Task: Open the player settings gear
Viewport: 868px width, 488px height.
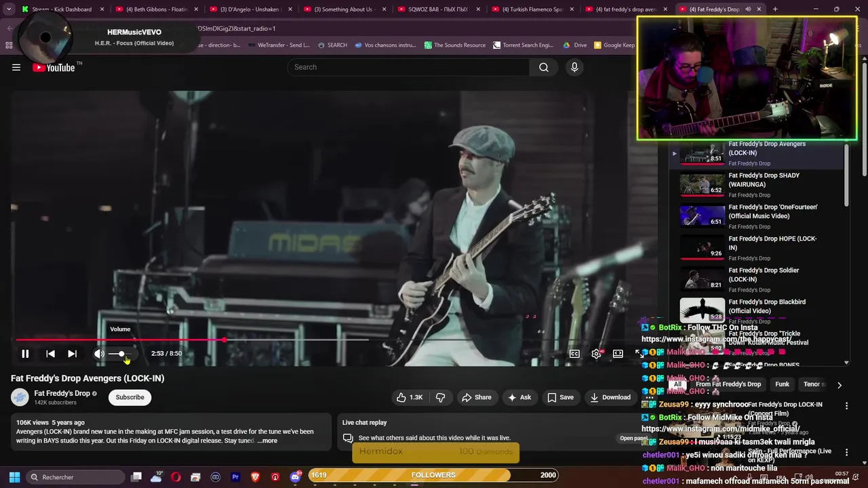Action: point(596,354)
